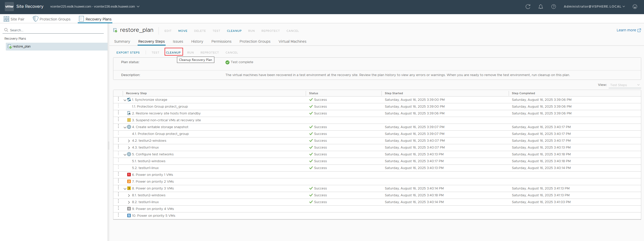644x241 pixels.
Task: Open row menu for Synchronize storage step
Action: tap(118, 99)
